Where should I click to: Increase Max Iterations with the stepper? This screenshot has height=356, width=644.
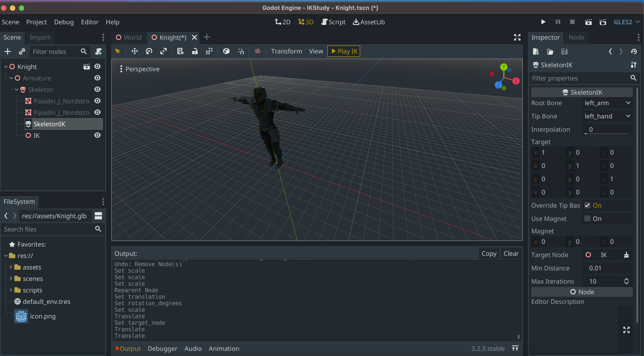pos(627,280)
